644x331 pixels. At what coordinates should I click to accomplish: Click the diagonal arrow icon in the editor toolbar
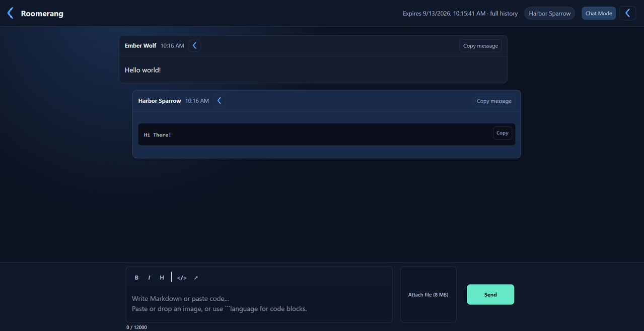pyautogui.click(x=196, y=278)
